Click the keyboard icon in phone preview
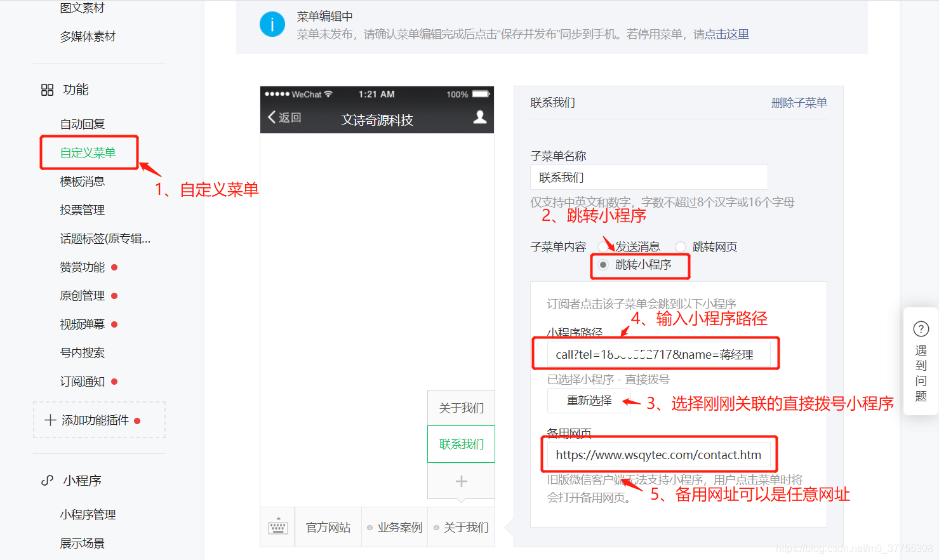This screenshot has height=560, width=939. (x=278, y=528)
